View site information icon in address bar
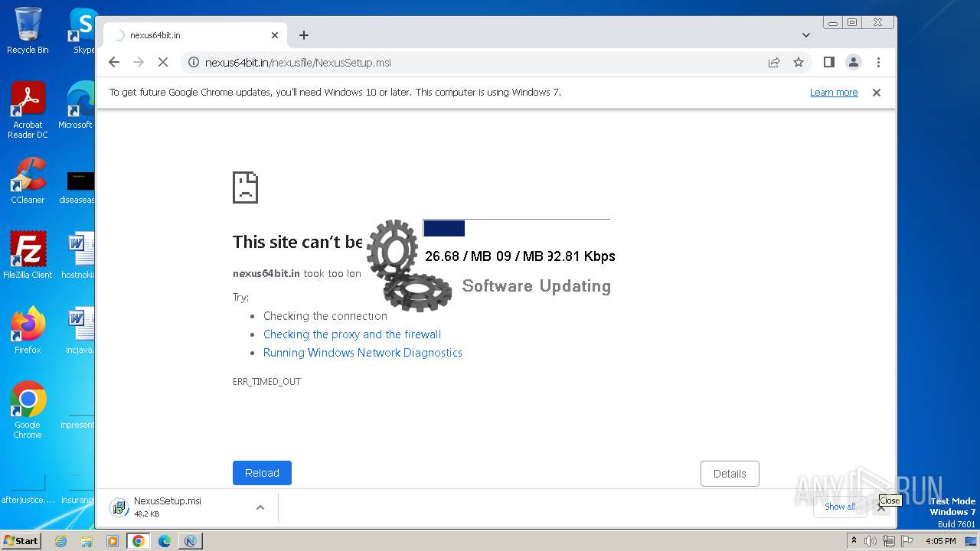Screen dimensions: 980x551 tap(194, 62)
